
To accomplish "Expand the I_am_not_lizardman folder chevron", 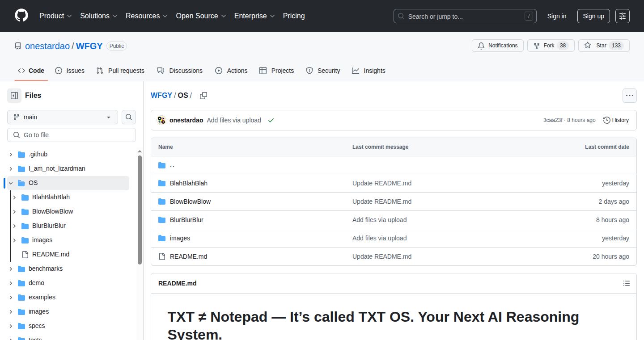I will (11, 169).
